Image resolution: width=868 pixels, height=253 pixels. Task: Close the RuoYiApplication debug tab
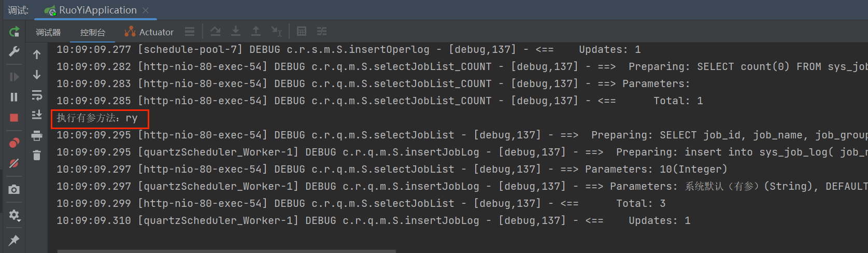146,10
